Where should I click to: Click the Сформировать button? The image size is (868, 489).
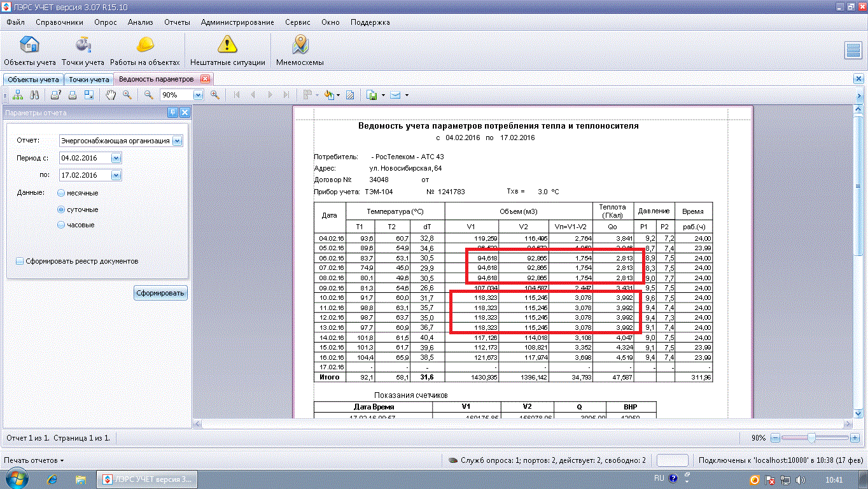pos(160,293)
